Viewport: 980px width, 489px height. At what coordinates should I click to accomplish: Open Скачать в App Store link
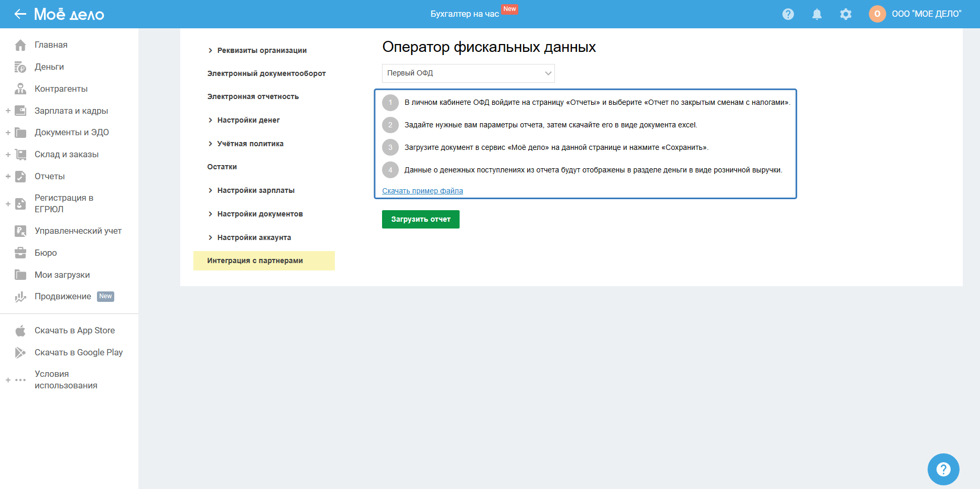tap(74, 331)
